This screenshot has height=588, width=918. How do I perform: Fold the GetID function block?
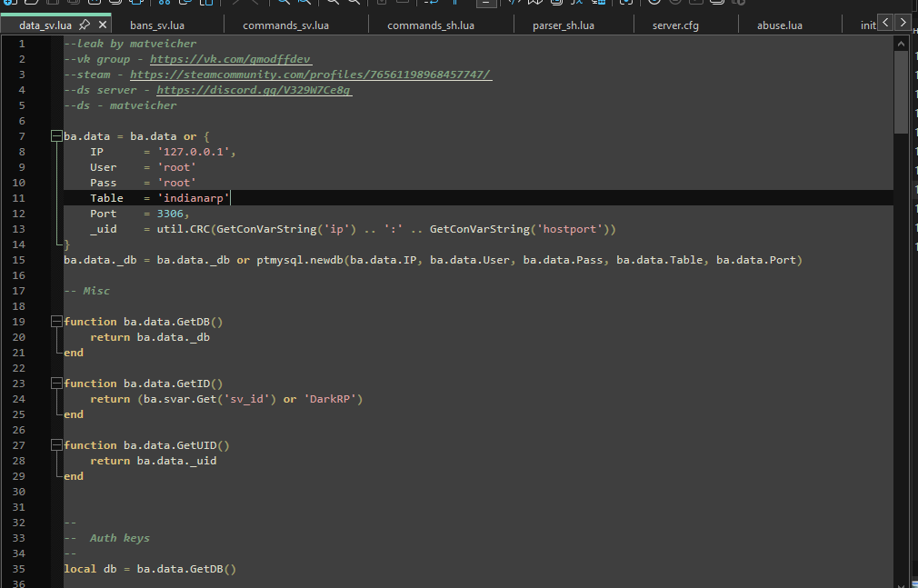coord(56,384)
